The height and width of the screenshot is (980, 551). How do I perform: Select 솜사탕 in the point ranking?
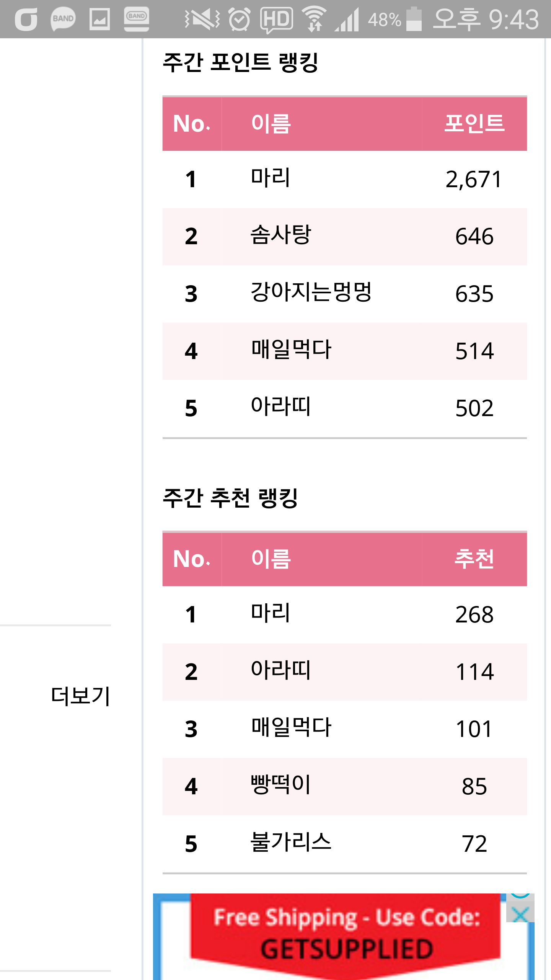tap(280, 235)
